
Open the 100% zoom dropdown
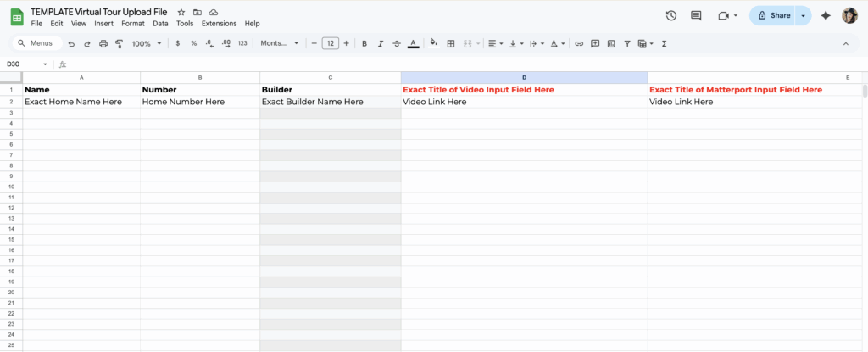pos(146,43)
